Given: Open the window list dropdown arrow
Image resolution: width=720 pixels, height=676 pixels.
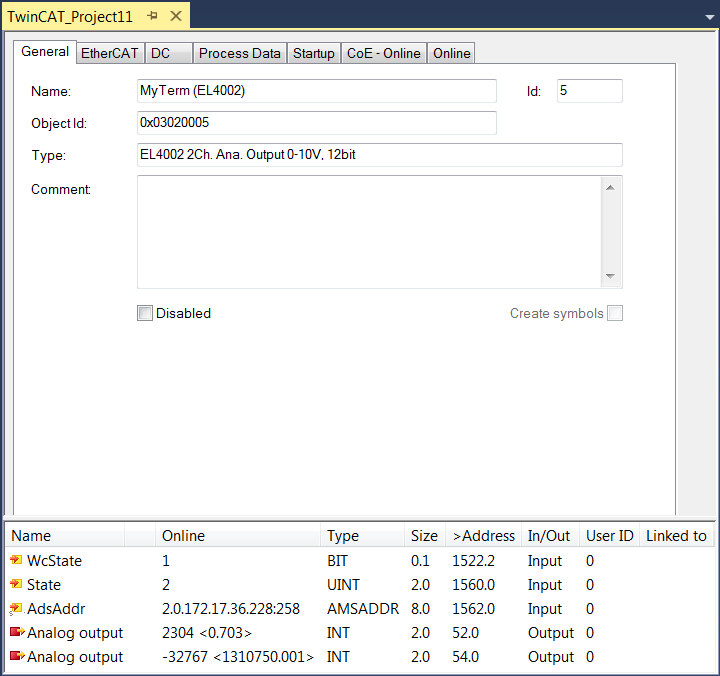Looking at the screenshot, I should (x=709, y=17).
